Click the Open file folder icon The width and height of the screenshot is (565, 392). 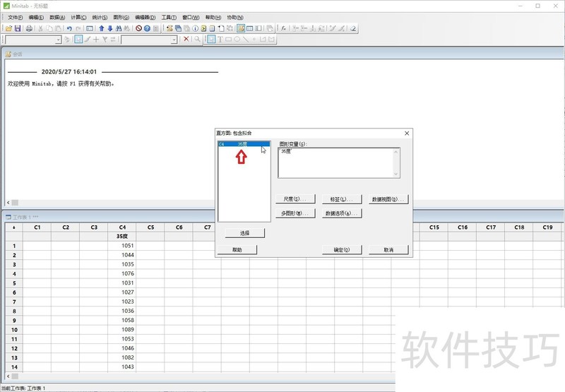8,28
